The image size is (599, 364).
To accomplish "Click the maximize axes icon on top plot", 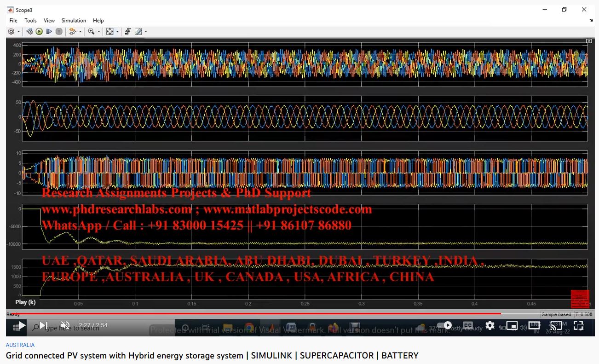I will pos(589,41).
